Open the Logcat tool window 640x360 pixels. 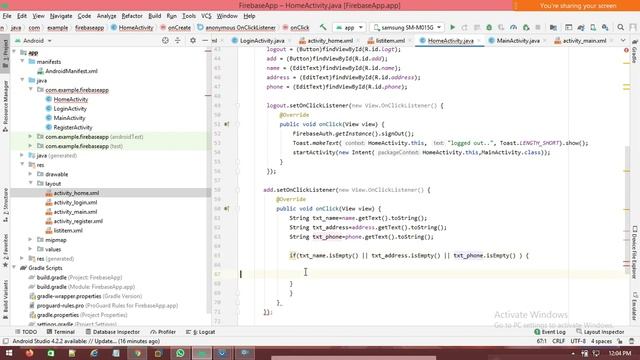pos(200,332)
